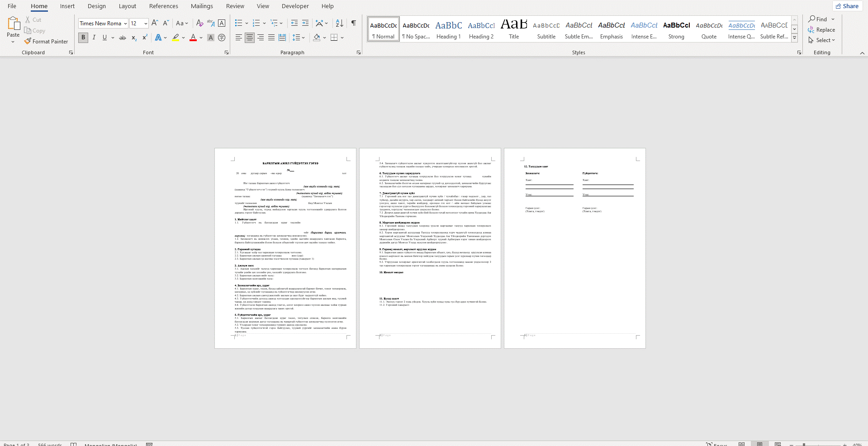Activate the Format Painter tool
868x446 pixels.
point(46,41)
